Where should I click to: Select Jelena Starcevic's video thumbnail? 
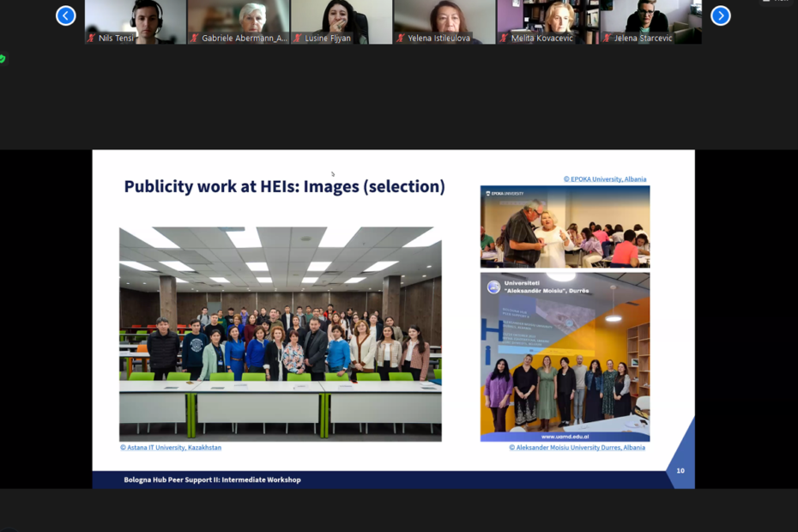651,22
